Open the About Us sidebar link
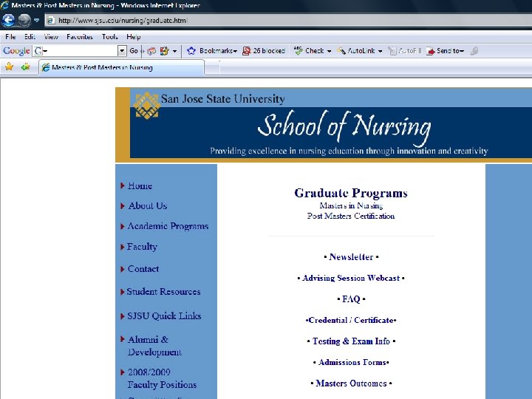The width and height of the screenshot is (532, 399). (148, 205)
